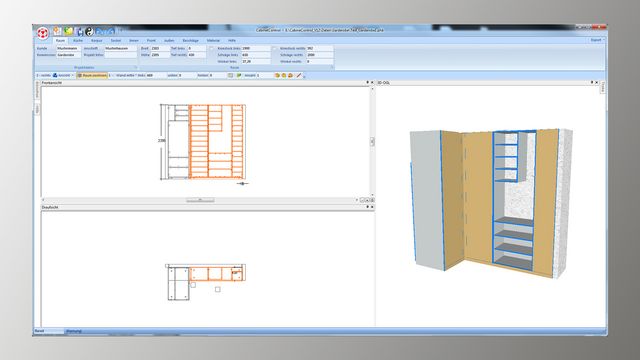This screenshot has width=640, height=360.
Task: Click the Breit width field showing 2303
Action: pyautogui.click(x=160, y=48)
